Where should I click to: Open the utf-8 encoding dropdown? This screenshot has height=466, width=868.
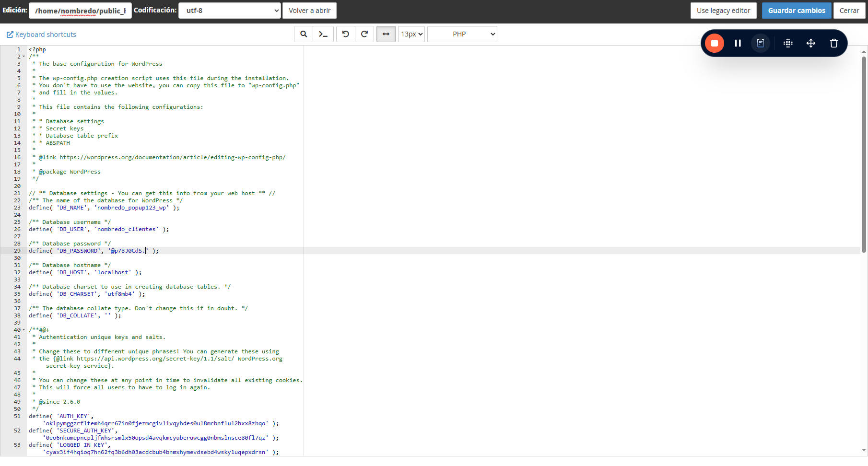coord(230,11)
